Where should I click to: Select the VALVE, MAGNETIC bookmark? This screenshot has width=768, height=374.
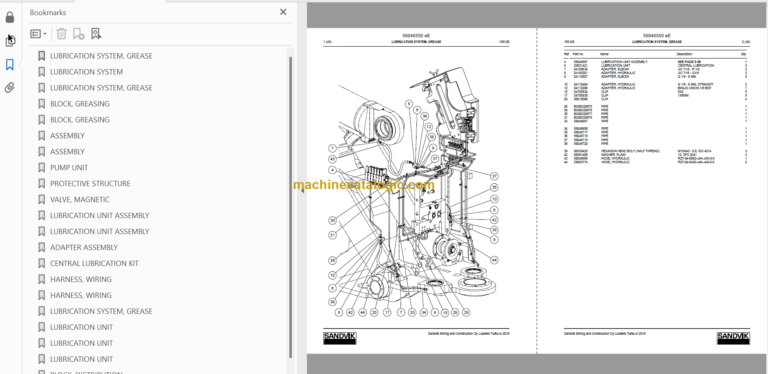click(x=80, y=199)
